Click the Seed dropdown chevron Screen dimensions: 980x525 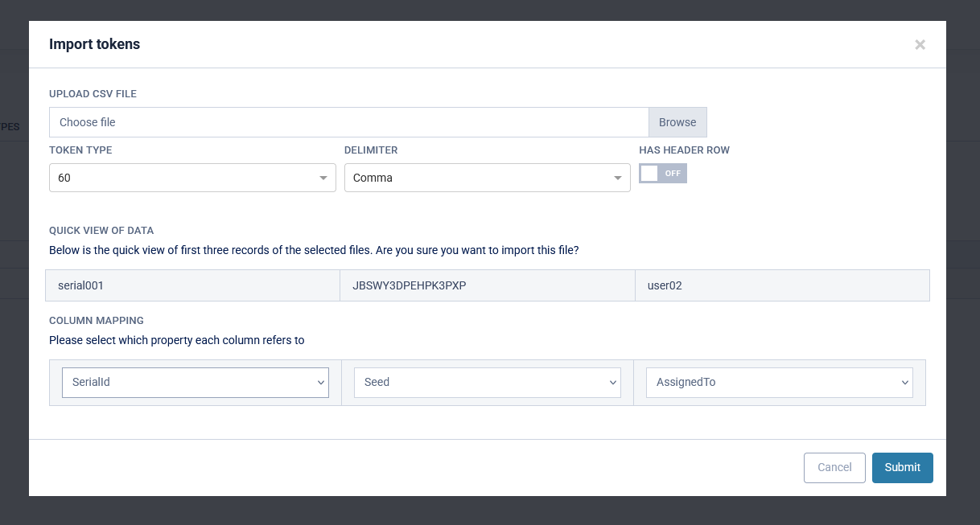[x=612, y=383]
